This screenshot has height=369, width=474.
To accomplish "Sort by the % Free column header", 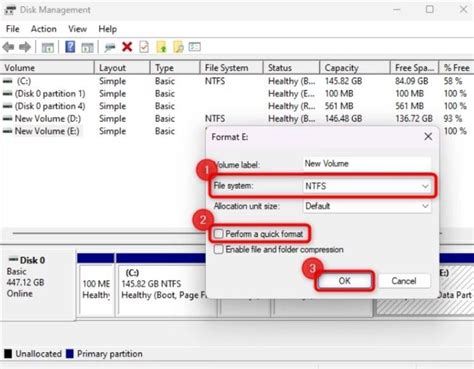I will [456, 68].
